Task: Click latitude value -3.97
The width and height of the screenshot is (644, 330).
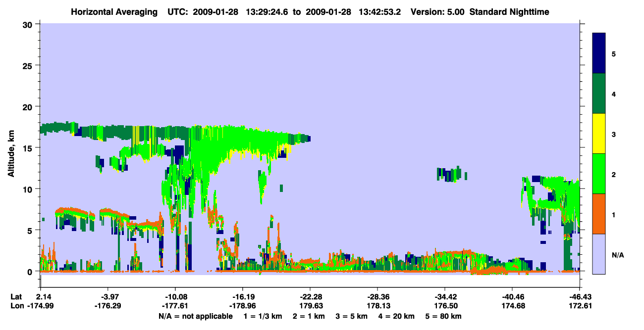Action: [x=107, y=296]
